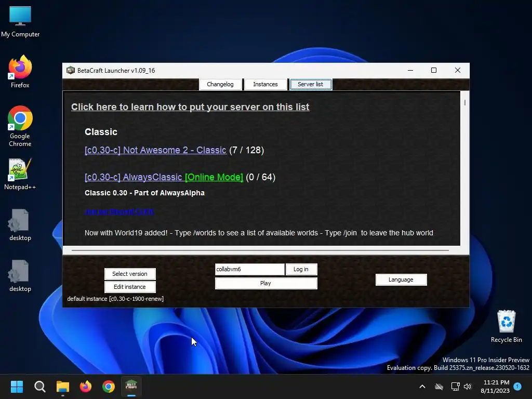Click the Edit instance button
The height and width of the screenshot is (399, 532).
click(x=130, y=287)
